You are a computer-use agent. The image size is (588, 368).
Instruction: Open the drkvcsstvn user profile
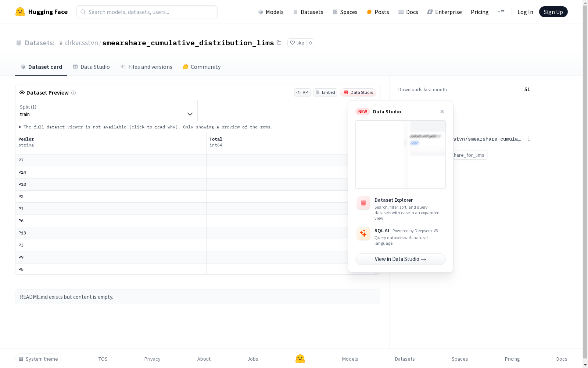[81, 43]
